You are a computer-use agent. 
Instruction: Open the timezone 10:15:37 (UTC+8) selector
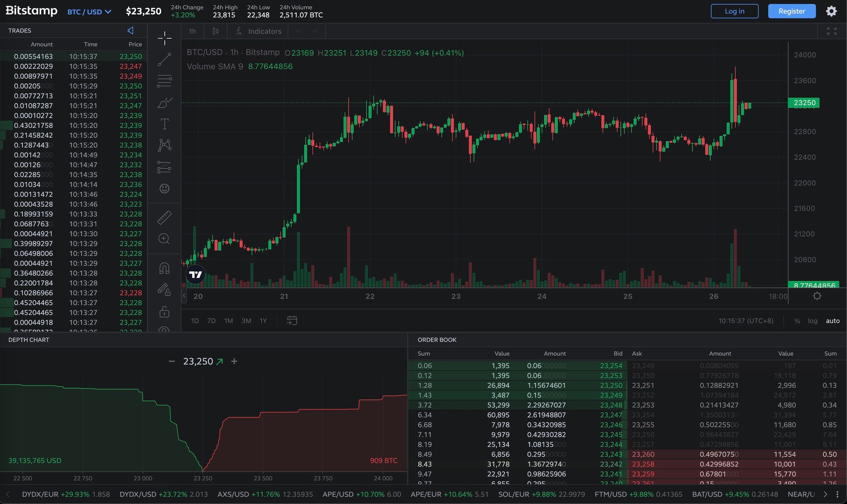[746, 321]
